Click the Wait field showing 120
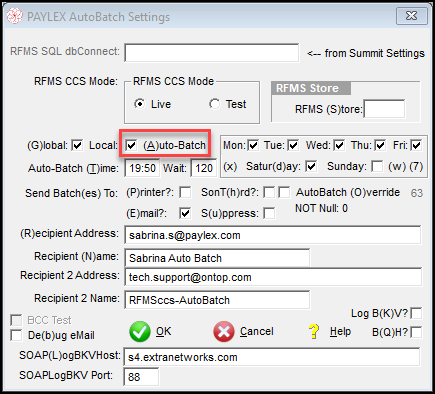 [204, 168]
